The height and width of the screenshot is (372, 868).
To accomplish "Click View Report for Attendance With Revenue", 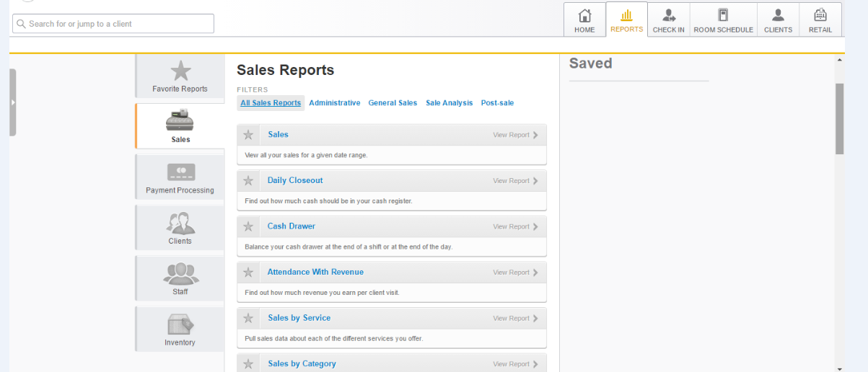I will pyautogui.click(x=515, y=273).
